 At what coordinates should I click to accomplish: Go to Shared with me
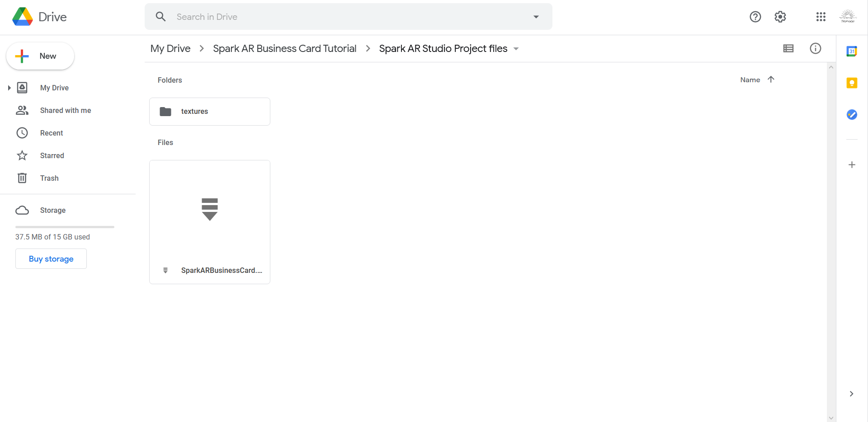(x=65, y=110)
